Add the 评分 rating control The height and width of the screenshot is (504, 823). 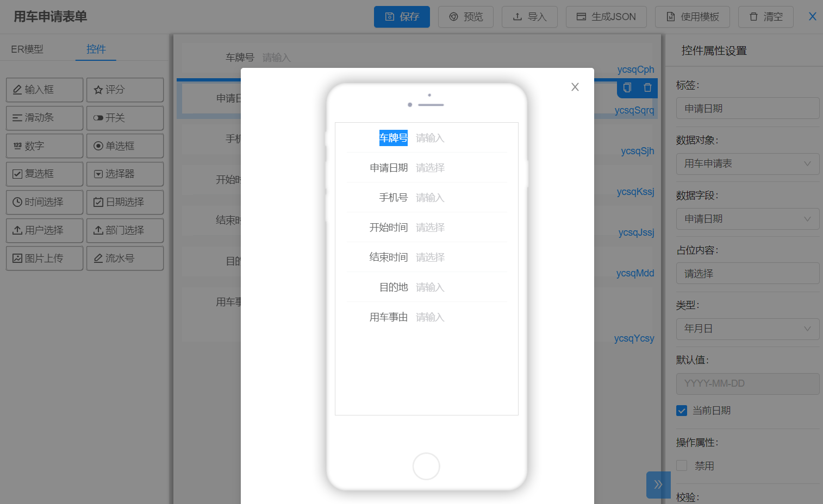(x=125, y=90)
